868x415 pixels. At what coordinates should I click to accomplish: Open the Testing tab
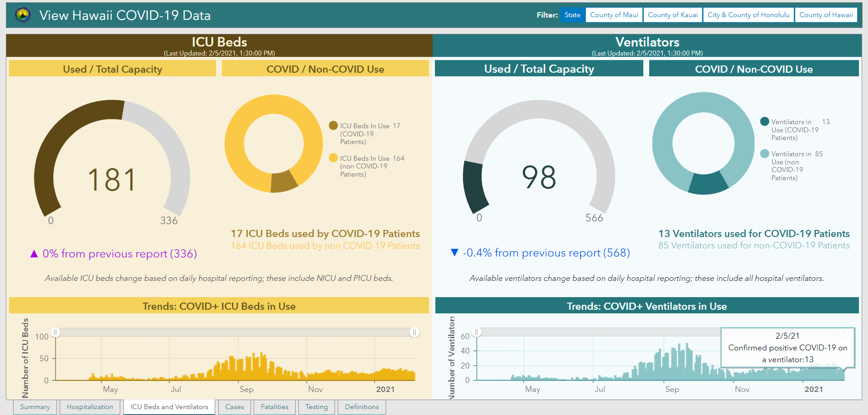(x=316, y=407)
